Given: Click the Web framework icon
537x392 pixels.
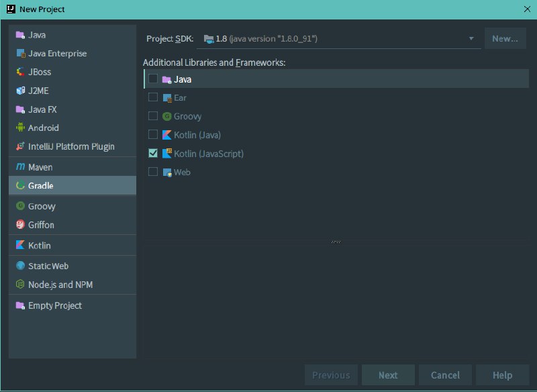Looking at the screenshot, I should tap(166, 173).
